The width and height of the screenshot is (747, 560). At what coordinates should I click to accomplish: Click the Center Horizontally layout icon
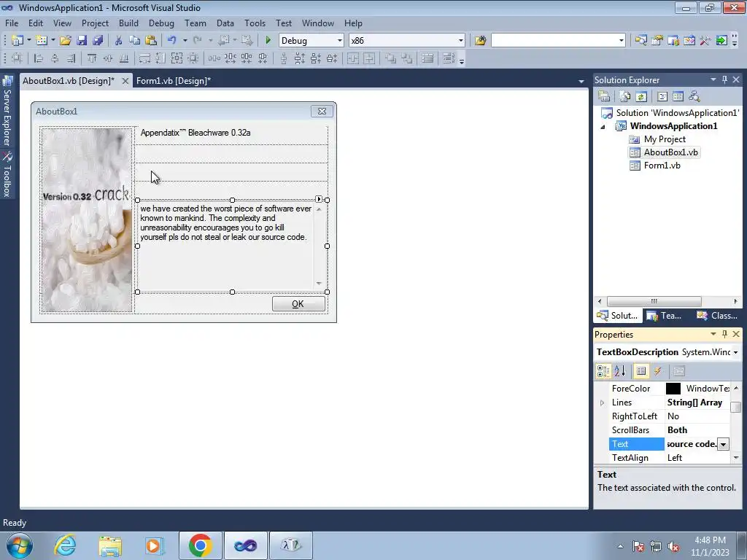[x=353, y=58]
